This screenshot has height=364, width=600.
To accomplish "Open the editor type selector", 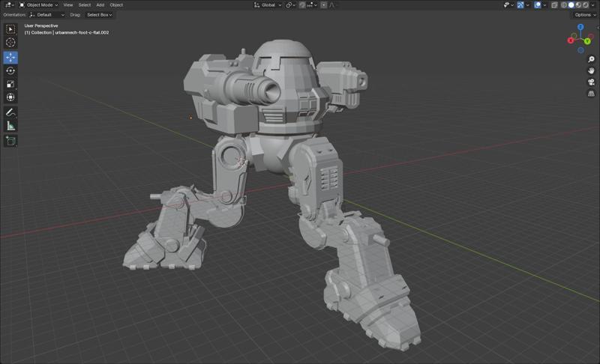I will [x=9, y=5].
